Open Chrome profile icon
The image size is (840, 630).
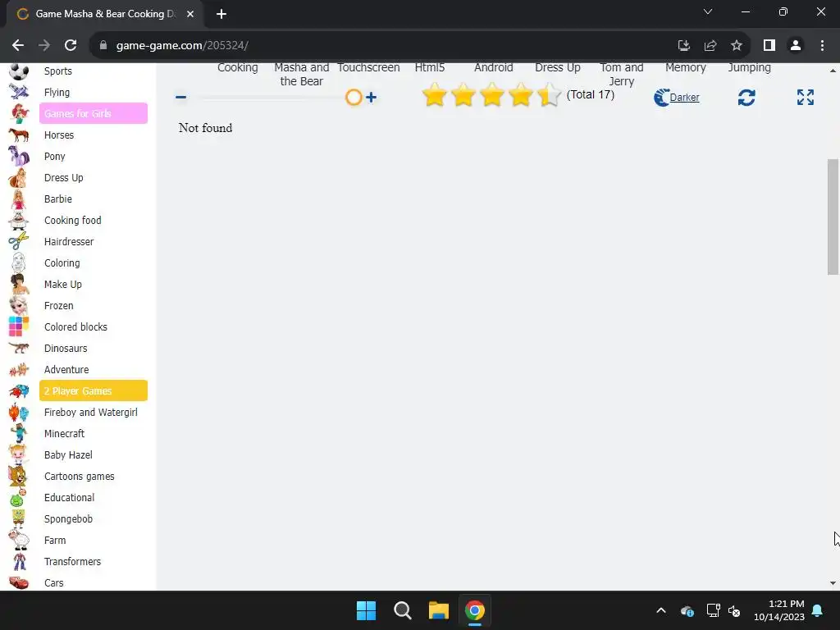tap(796, 46)
